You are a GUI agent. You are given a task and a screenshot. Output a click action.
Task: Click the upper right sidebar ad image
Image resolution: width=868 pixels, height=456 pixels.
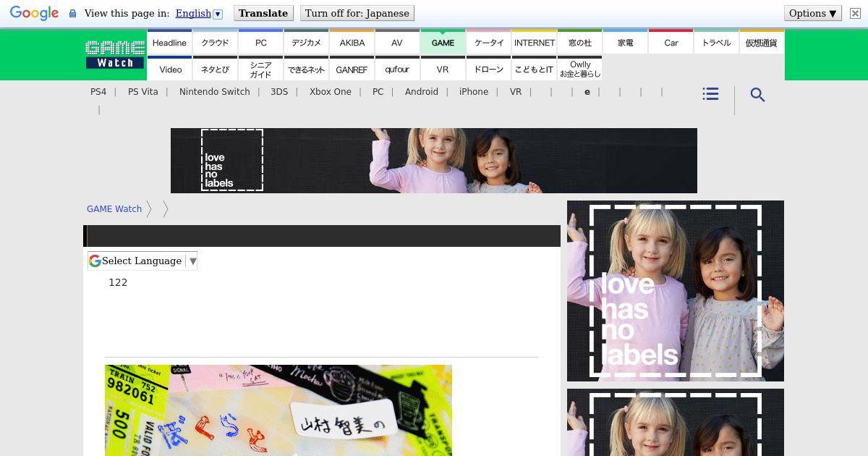(x=676, y=291)
